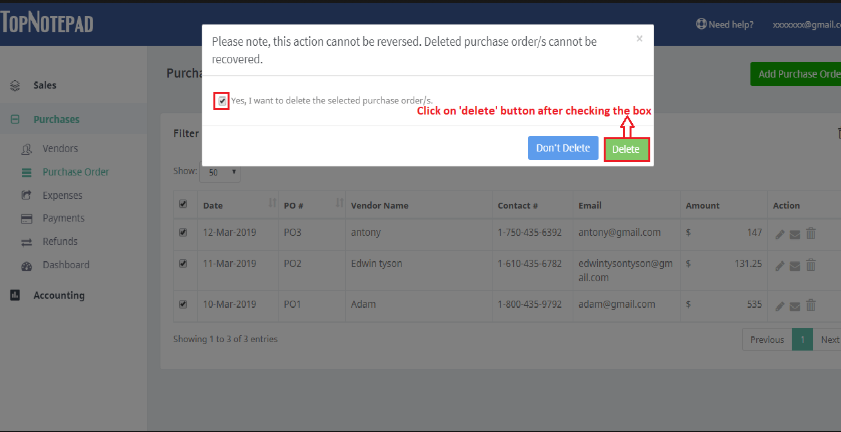Close the dialog using the X button
The height and width of the screenshot is (432, 841).
(639, 40)
